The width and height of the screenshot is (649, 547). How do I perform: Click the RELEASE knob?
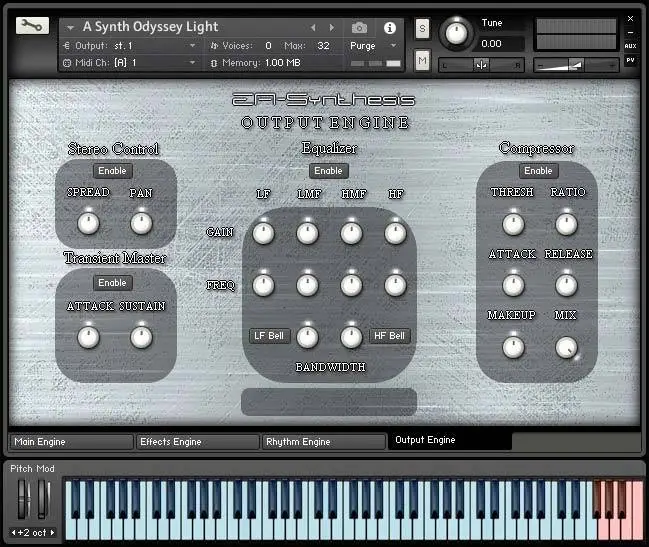[x=566, y=285]
